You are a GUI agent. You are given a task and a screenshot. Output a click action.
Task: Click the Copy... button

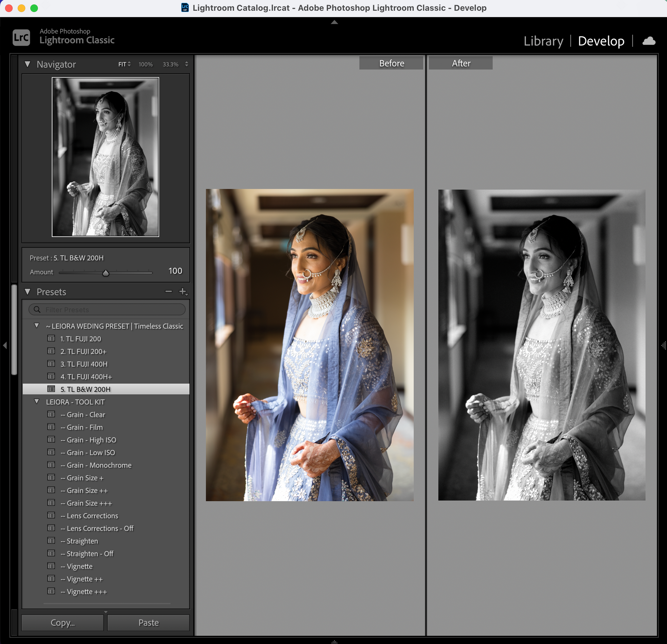coord(62,622)
